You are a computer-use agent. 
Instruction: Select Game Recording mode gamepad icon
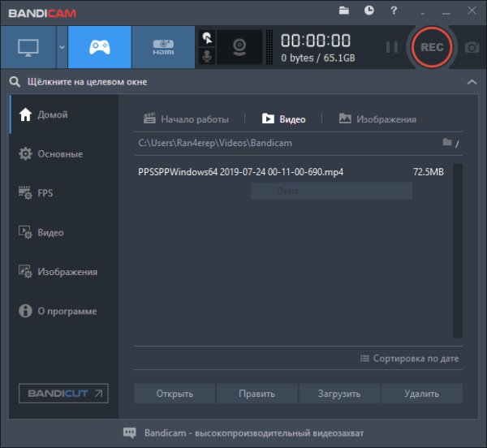click(x=99, y=47)
